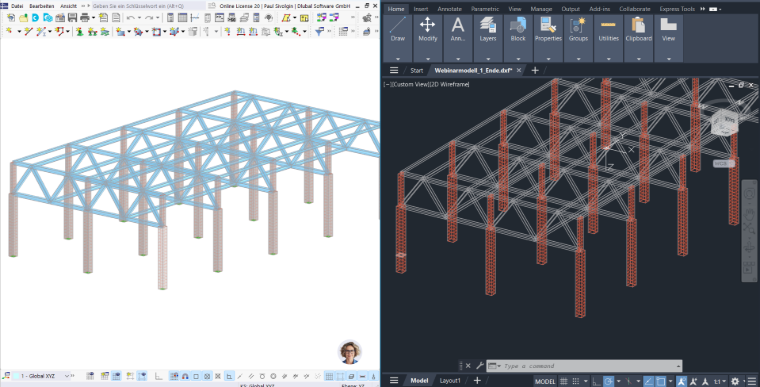Switch to the Insert ribbon tab
This screenshot has width=760, height=387.
pos(420,9)
